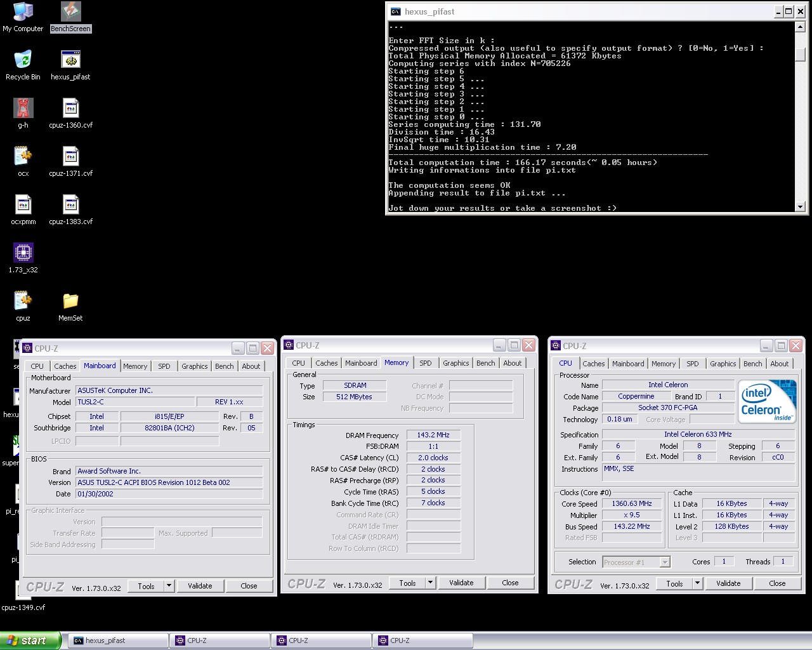Click Validate in Mainboard window
This screenshot has height=650, width=812.
click(x=200, y=586)
